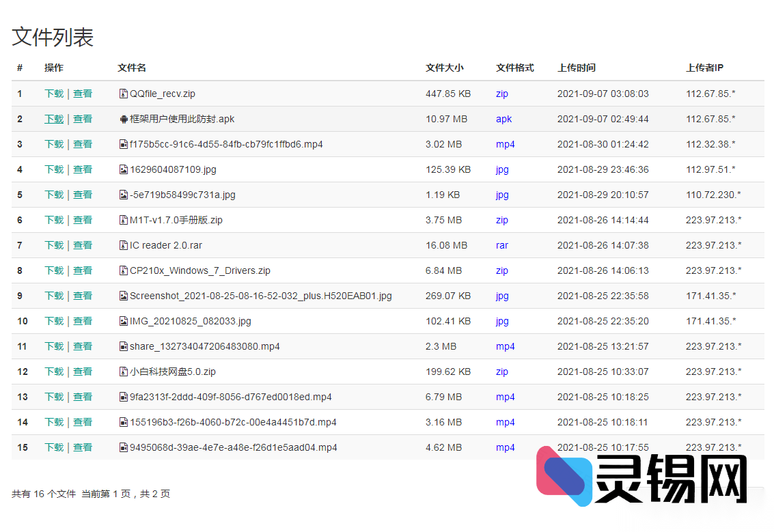The width and height of the screenshot is (774, 532).
Task: Download the QQfile_recv.zip file
Action: (x=53, y=94)
